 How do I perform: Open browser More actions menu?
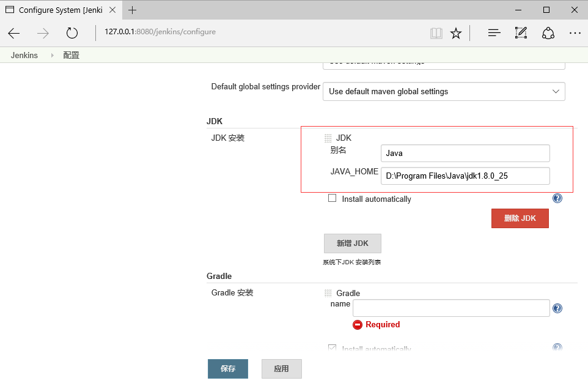point(575,33)
